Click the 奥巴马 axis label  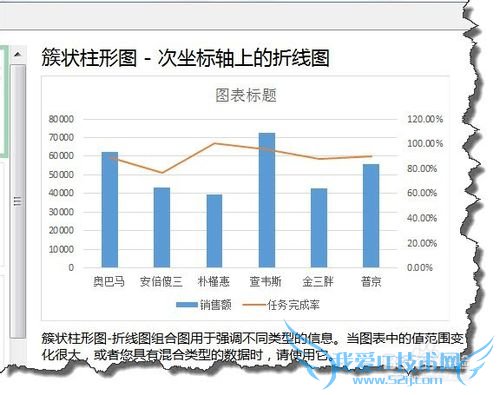[109, 282]
